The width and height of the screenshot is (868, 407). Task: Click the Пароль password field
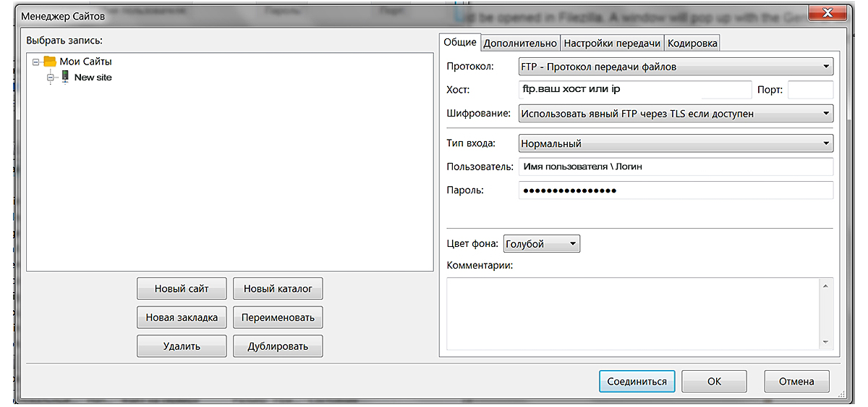[x=676, y=190]
